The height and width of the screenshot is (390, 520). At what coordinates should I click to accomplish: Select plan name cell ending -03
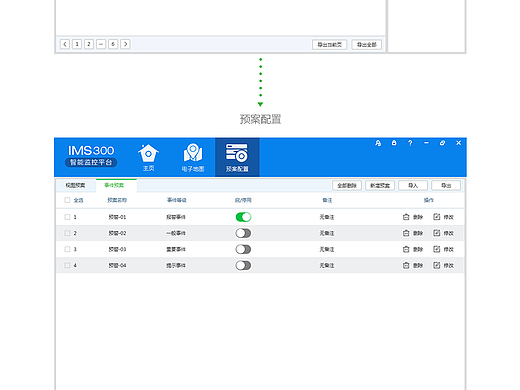click(117, 249)
